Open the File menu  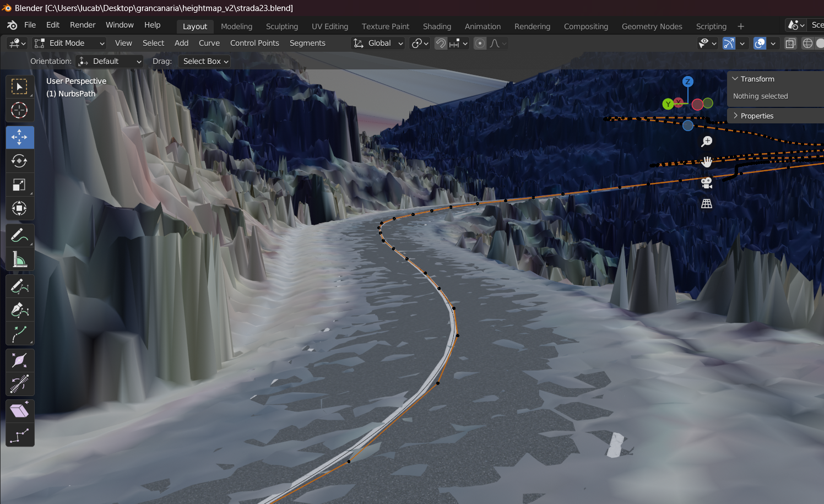click(x=30, y=25)
